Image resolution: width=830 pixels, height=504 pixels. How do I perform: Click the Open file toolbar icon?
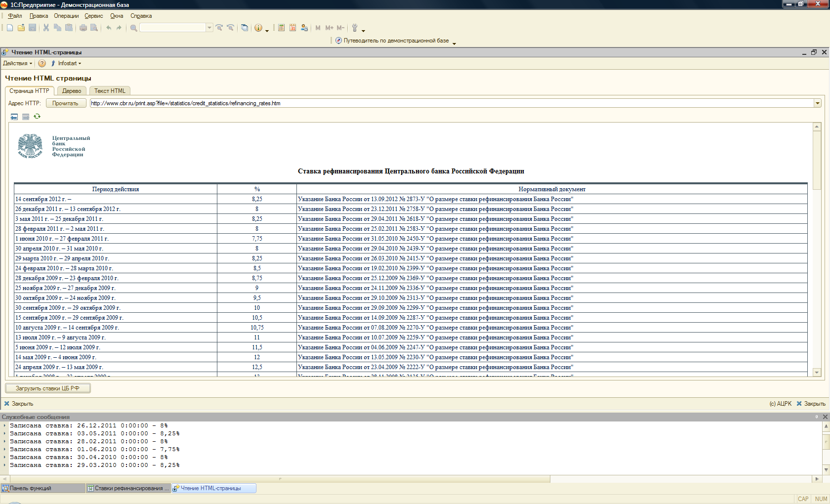(21, 28)
